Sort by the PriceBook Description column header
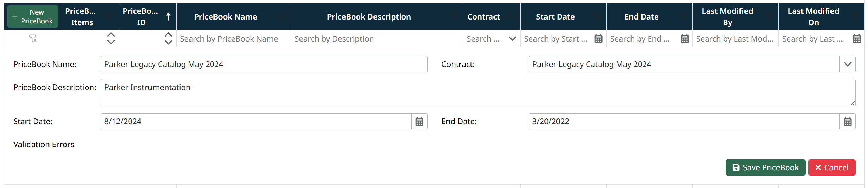Image resolution: width=868 pixels, height=188 pixels. tap(369, 17)
